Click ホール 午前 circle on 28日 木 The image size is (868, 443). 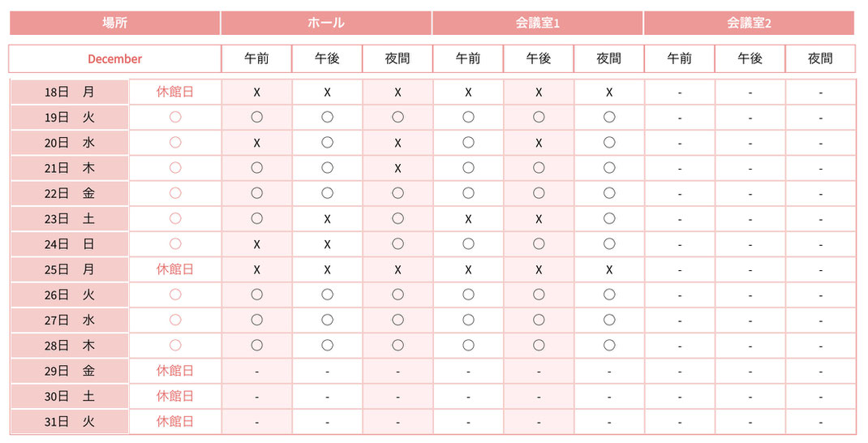(x=256, y=345)
